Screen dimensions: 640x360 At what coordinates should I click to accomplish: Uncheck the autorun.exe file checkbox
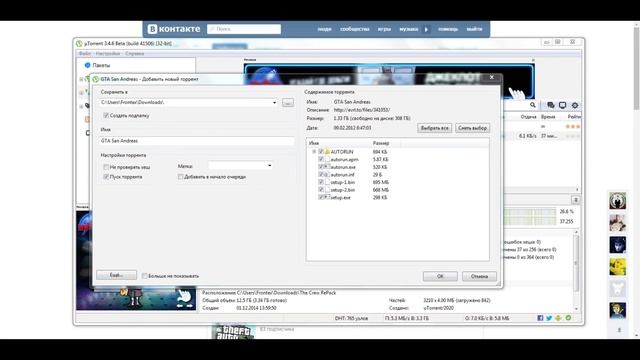(321, 167)
